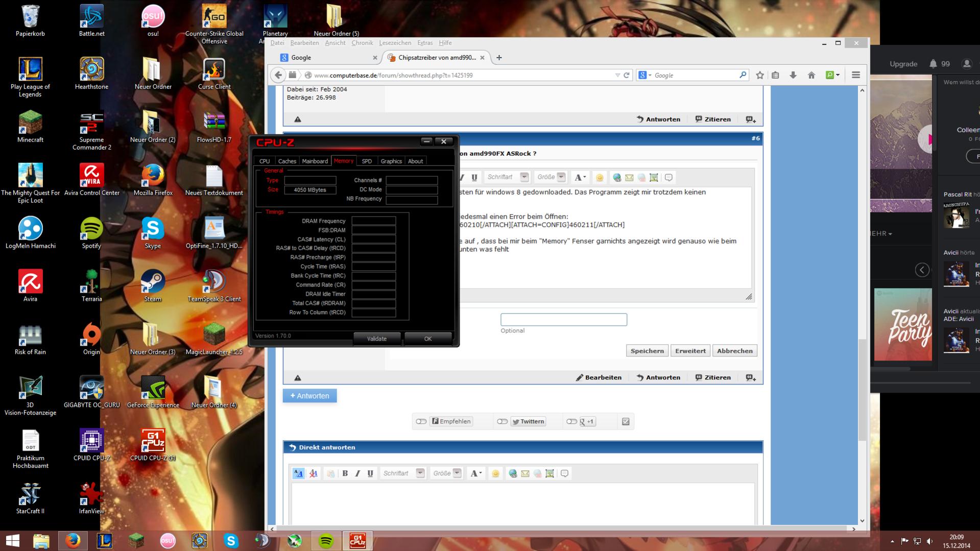Open the IrfanView desktop shortcut

[91, 498]
